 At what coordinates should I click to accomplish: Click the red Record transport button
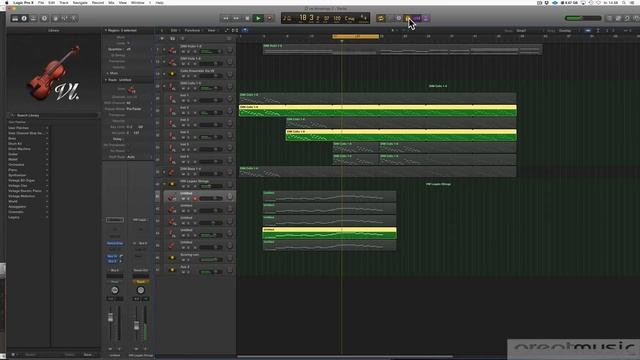269,18
